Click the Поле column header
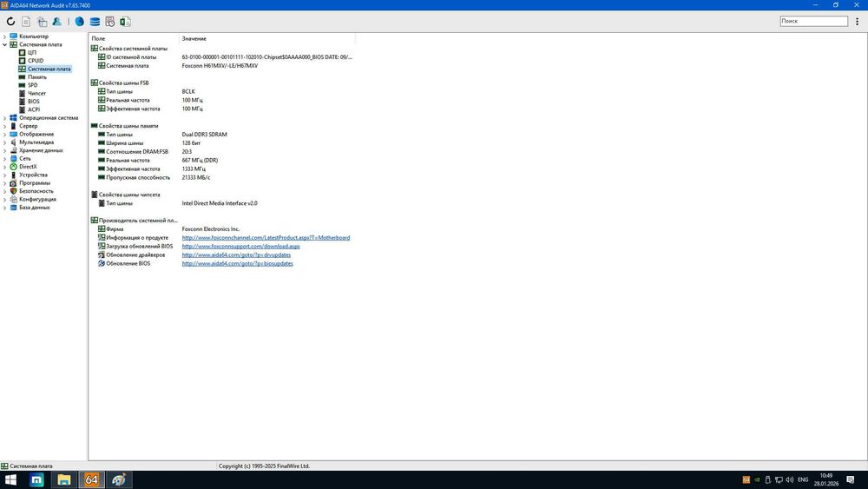The height and width of the screenshot is (489, 868). point(134,39)
